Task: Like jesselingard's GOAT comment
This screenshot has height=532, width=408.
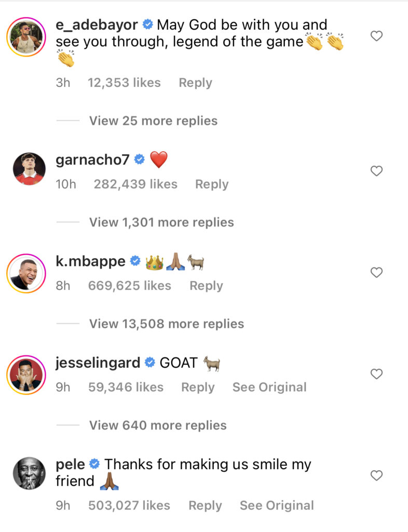Action: click(x=376, y=374)
